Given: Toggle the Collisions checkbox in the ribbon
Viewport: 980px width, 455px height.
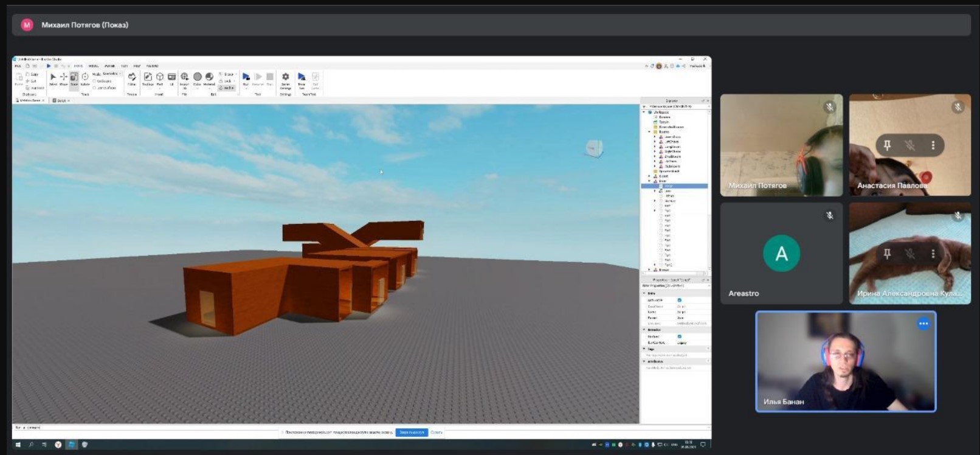Looking at the screenshot, I should tap(94, 81).
